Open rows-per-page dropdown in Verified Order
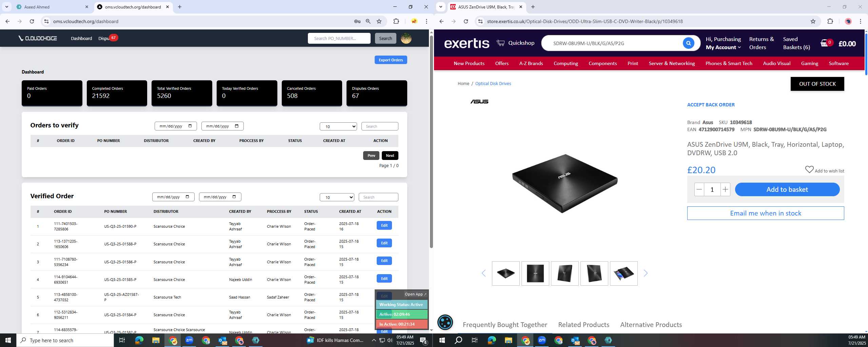 pos(337,197)
